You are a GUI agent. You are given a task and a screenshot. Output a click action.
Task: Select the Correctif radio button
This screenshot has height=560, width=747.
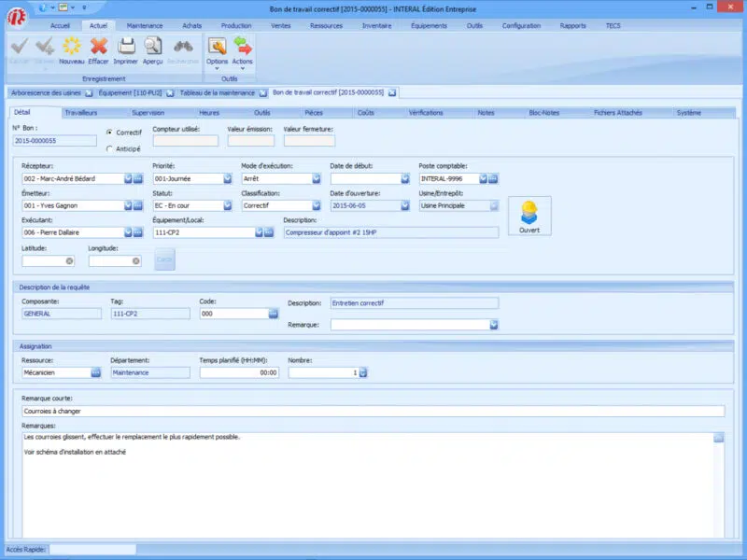[110, 133]
